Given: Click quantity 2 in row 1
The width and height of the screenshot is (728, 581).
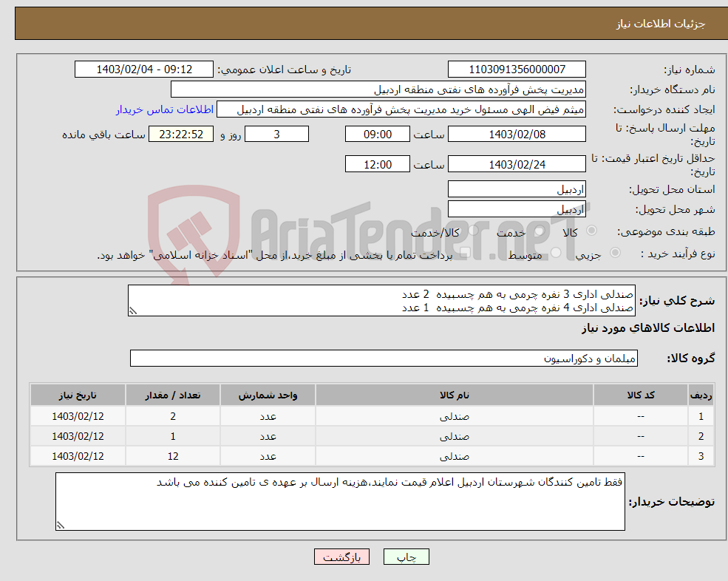Looking at the screenshot, I should point(173,417).
